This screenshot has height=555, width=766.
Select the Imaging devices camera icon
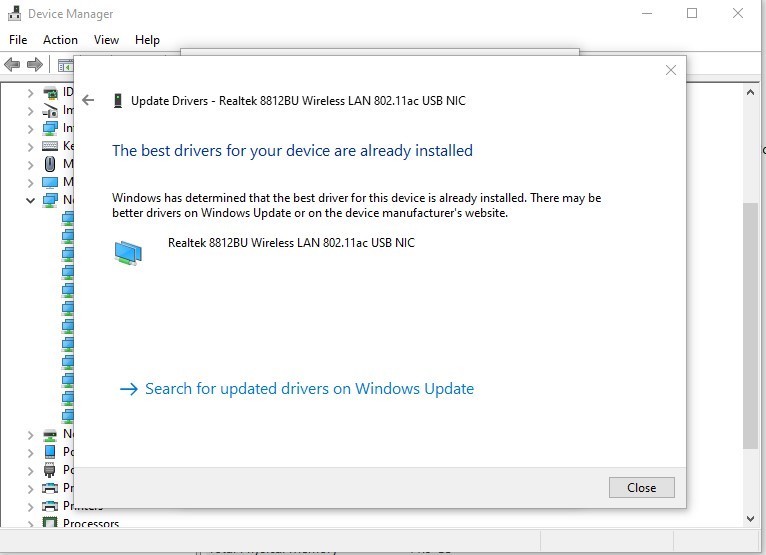(50, 110)
